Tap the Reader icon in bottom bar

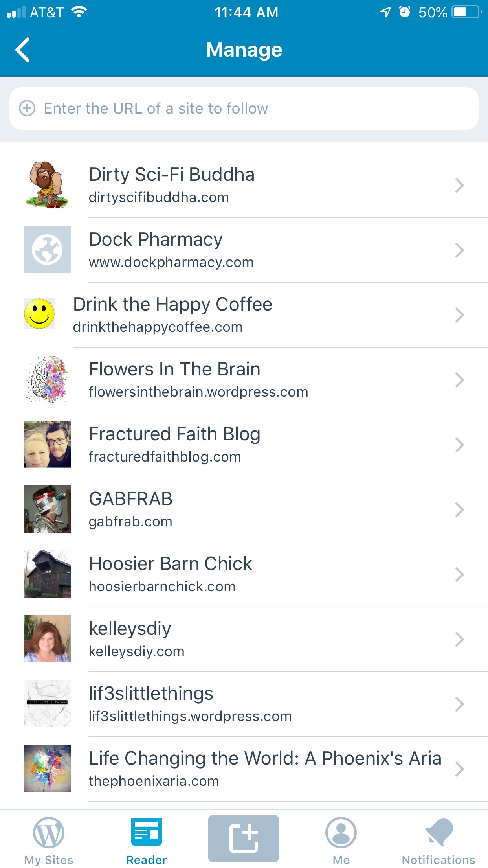146,833
